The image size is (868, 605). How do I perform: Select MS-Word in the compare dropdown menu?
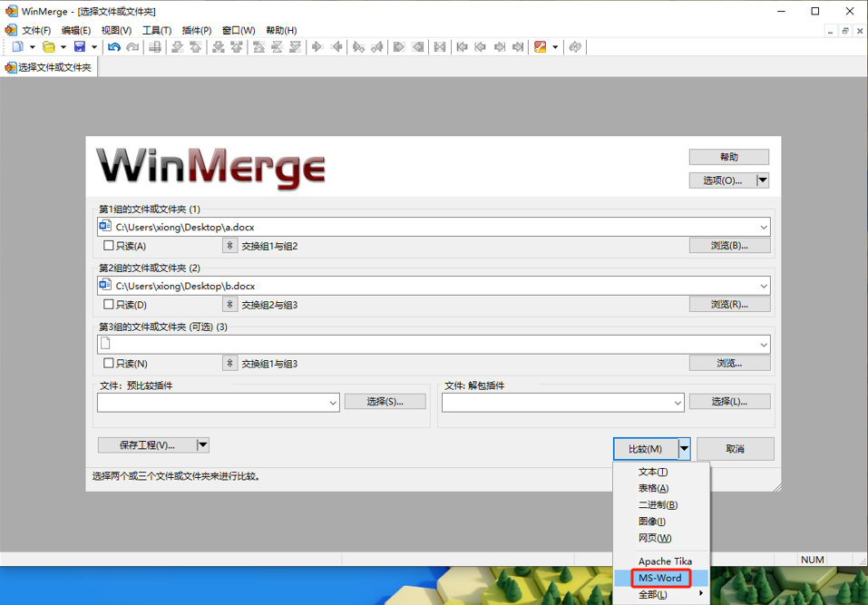click(661, 578)
